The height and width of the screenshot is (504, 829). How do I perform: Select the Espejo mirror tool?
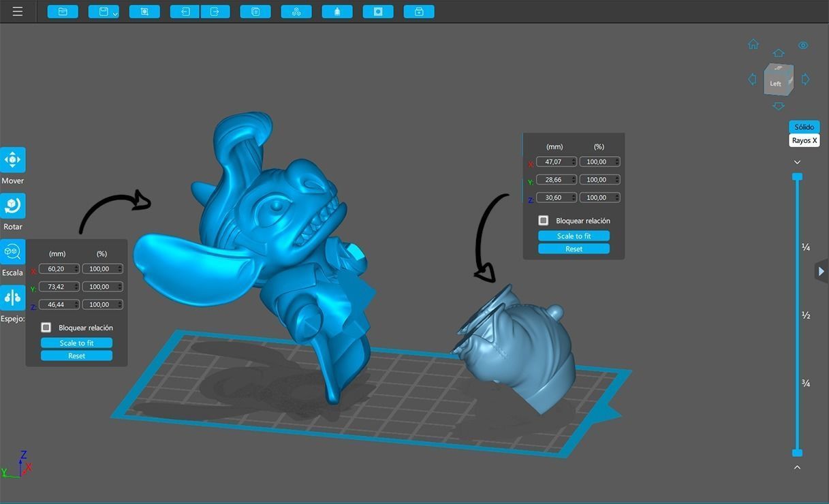tap(13, 298)
